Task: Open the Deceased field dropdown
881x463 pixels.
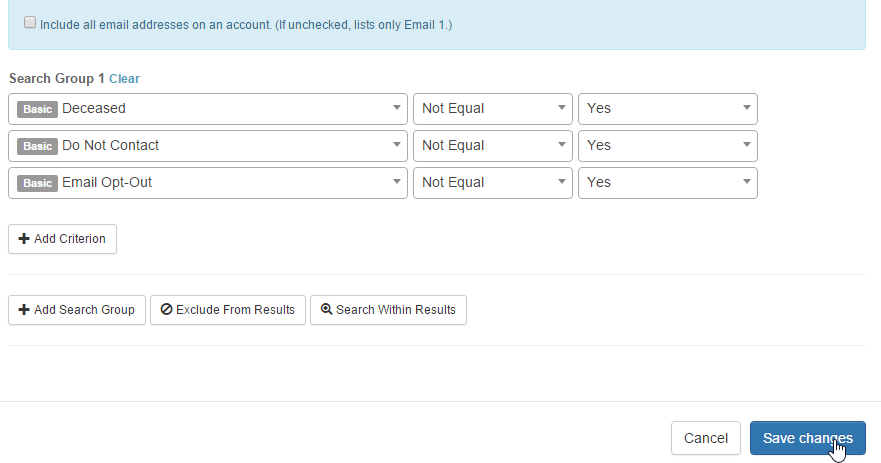Action: pos(208,109)
